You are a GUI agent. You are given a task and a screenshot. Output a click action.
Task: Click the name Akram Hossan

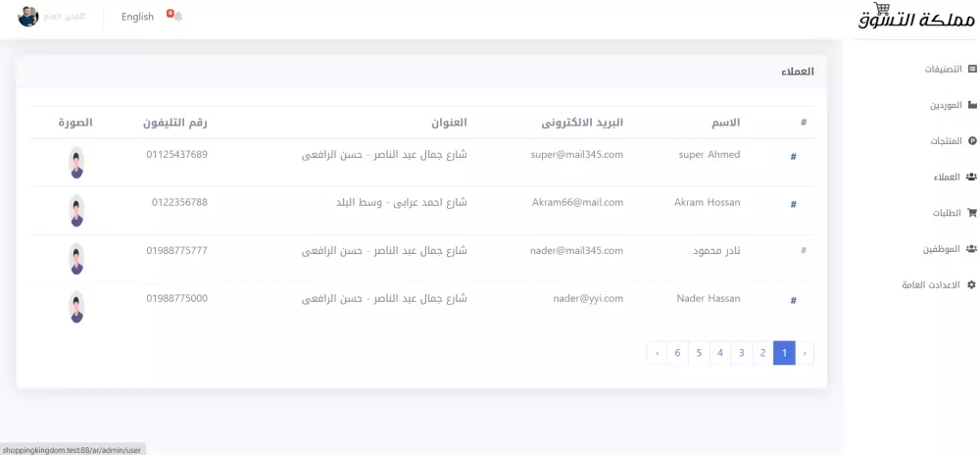708,203
